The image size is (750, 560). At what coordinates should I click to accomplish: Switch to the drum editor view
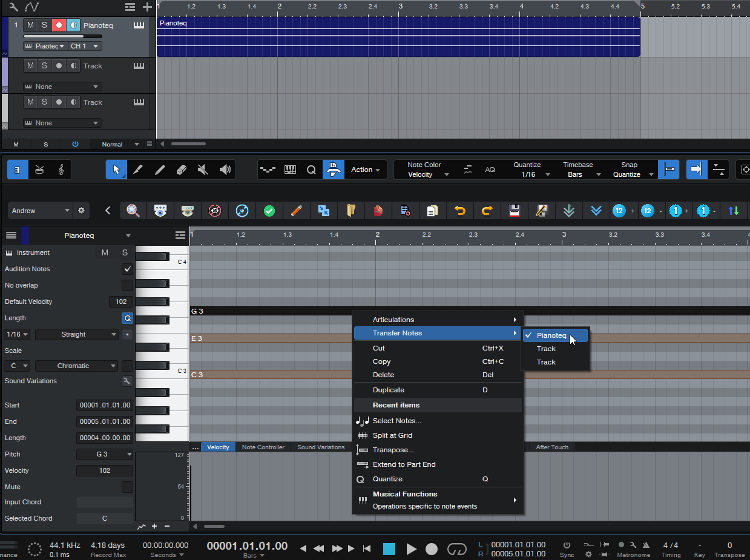(x=39, y=170)
